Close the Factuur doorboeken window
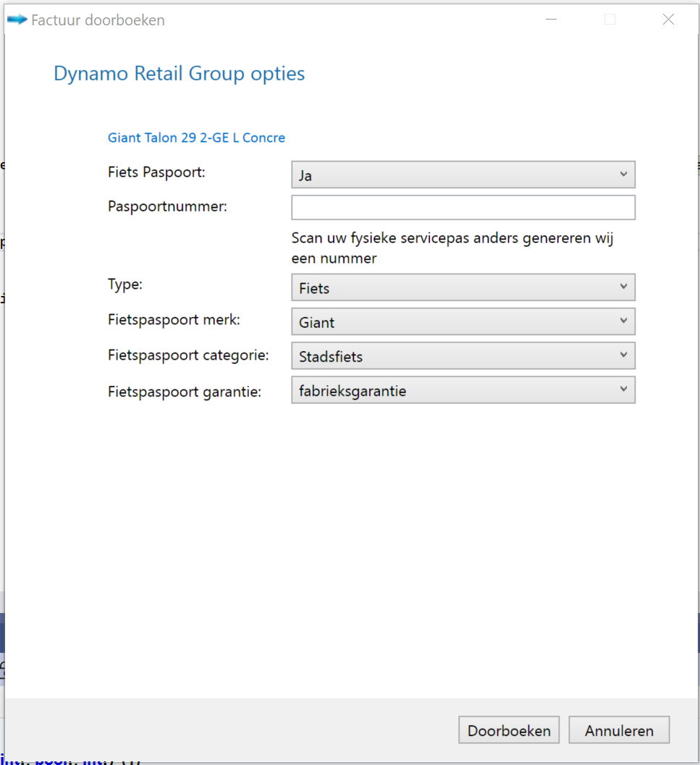This screenshot has width=700, height=765. [x=668, y=20]
